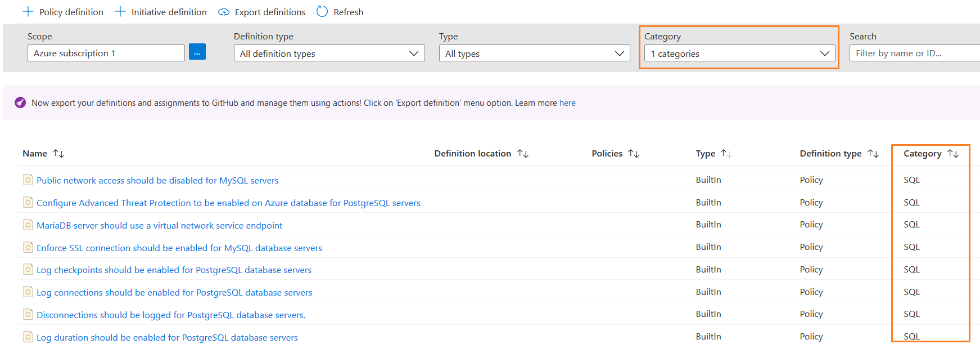Open 'Public network access should be disabled for MySQL servers'
Image resolution: width=980 pixels, height=344 pixels.
157,180
